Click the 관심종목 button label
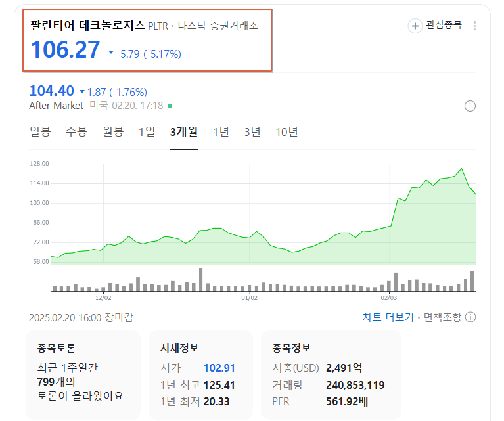Image resolution: width=504 pixels, height=421 pixels. pyautogui.click(x=444, y=25)
